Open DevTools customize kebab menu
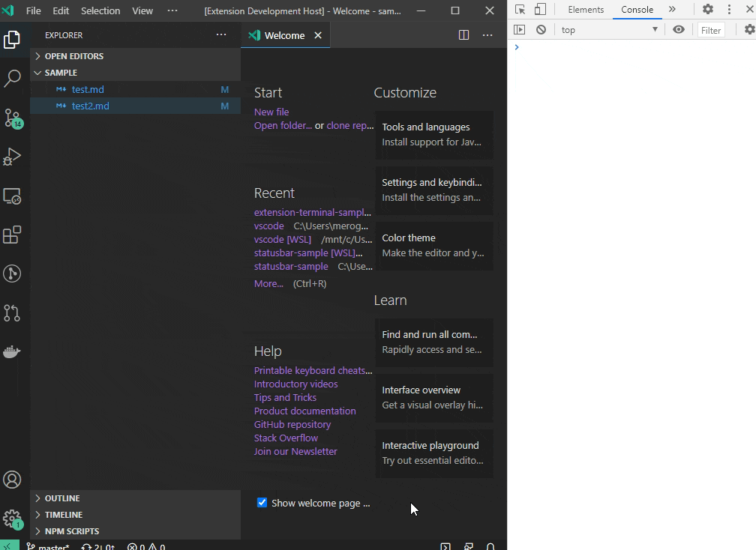Viewport: 756px width, 550px height. (x=729, y=9)
